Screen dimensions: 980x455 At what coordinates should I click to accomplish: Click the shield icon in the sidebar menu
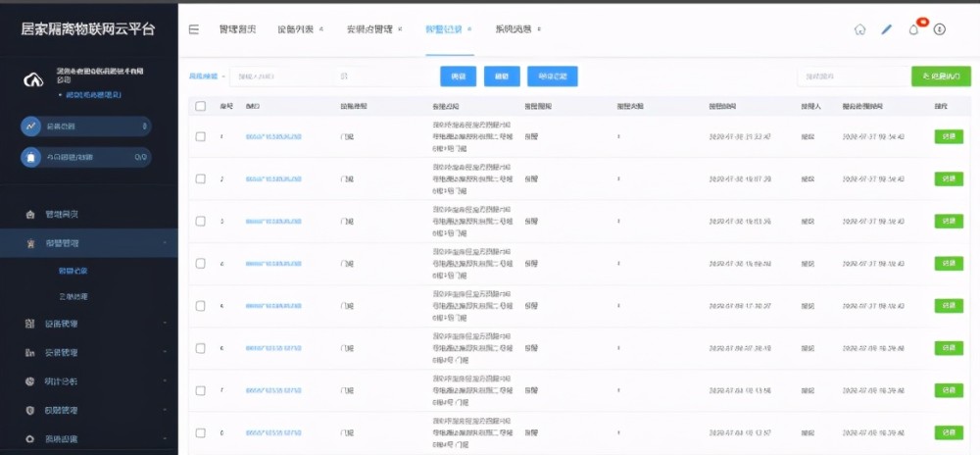(x=30, y=411)
